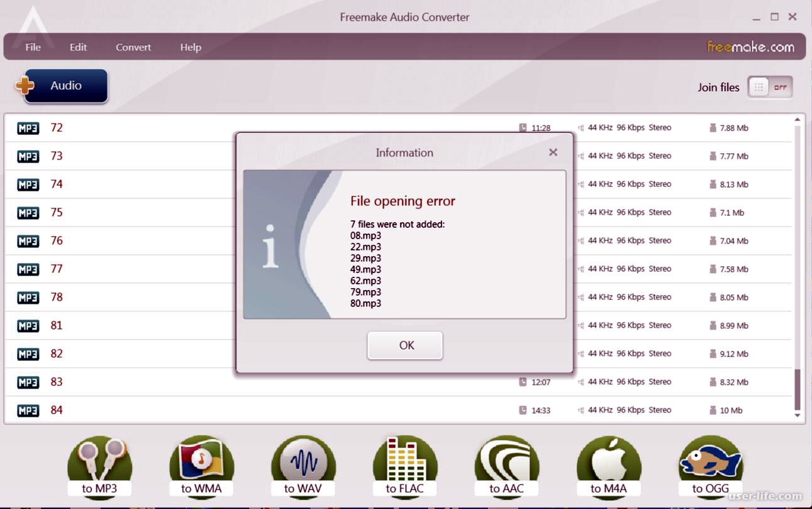Select track 74 in the list
This screenshot has width=812, height=509.
pos(398,185)
